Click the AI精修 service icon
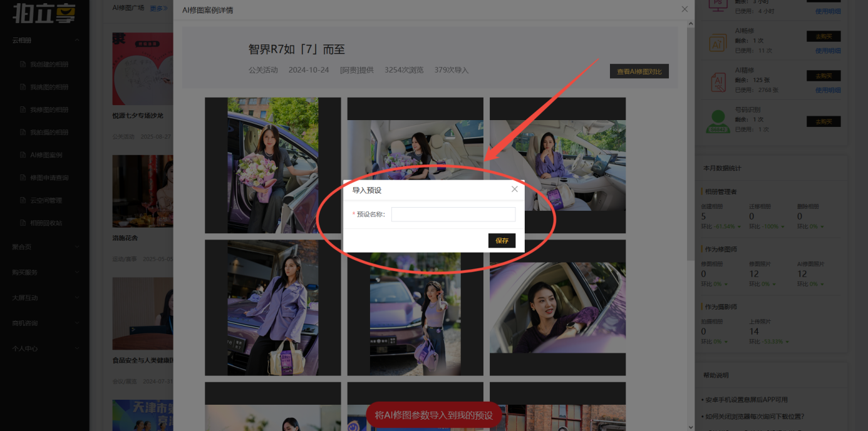Image resolution: width=868 pixels, height=431 pixels. 717,81
